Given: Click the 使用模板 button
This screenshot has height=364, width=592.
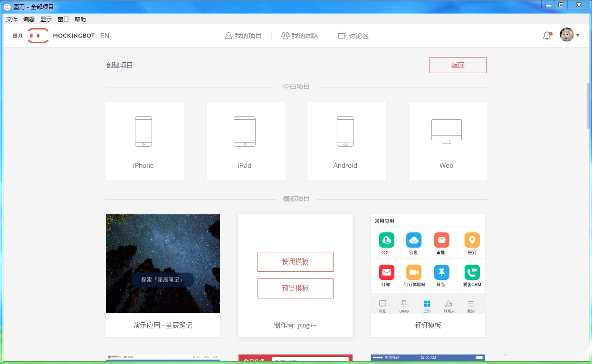Looking at the screenshot, I should [295, 262].
